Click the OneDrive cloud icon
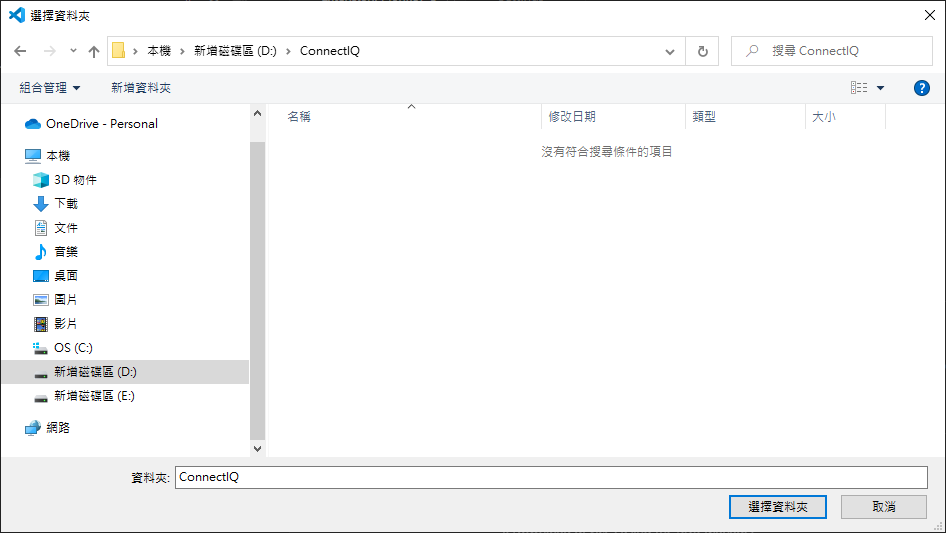Image resolution: width=946 pixels, height=533 pixels. 33,124
